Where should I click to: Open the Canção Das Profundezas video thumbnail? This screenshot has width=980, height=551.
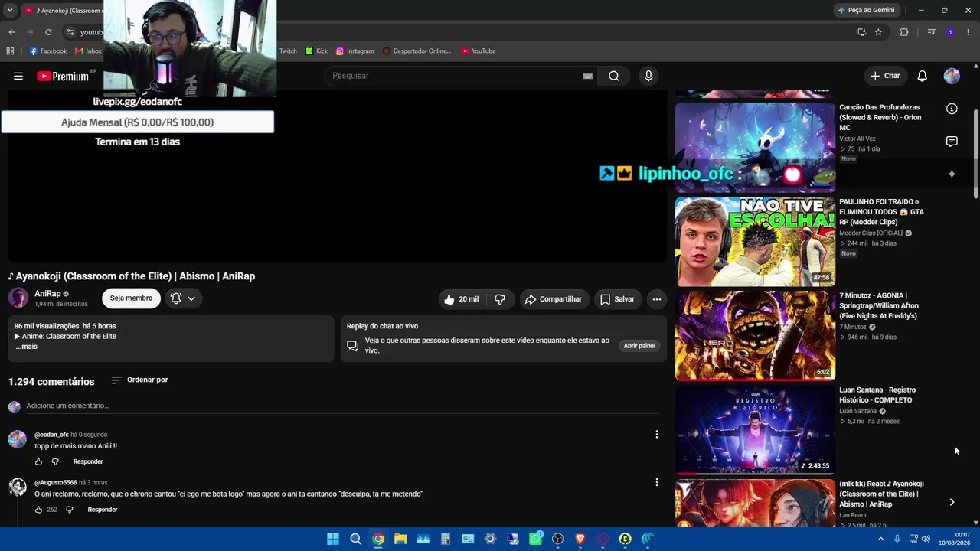[755, 148]
